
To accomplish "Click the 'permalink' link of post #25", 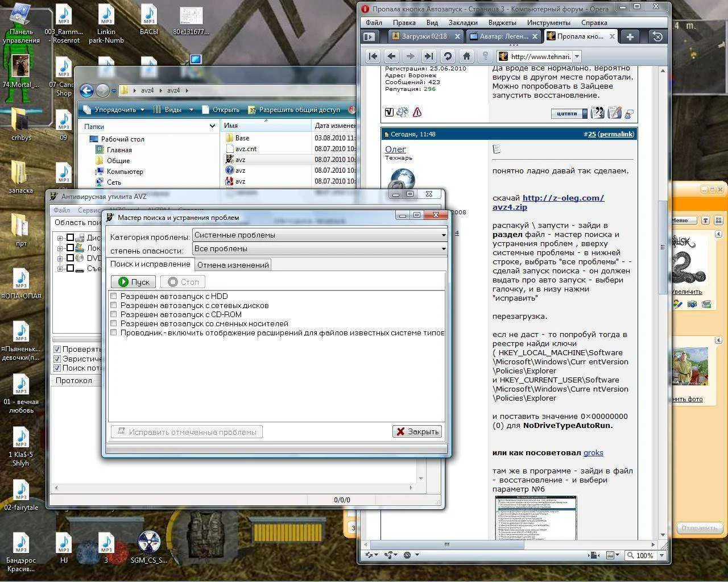I will [x=615, y=134].
